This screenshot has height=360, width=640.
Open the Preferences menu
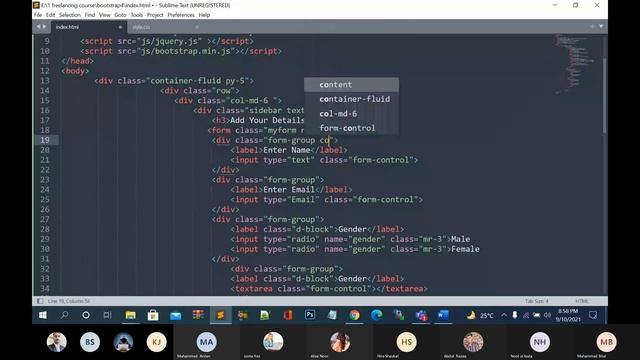pyautogui.click(x=181, y=15)
